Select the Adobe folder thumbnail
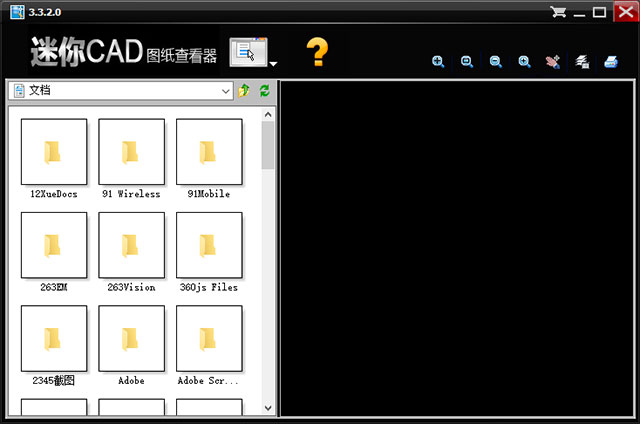Screen dimensions: 640x424 tap(131, 339)
